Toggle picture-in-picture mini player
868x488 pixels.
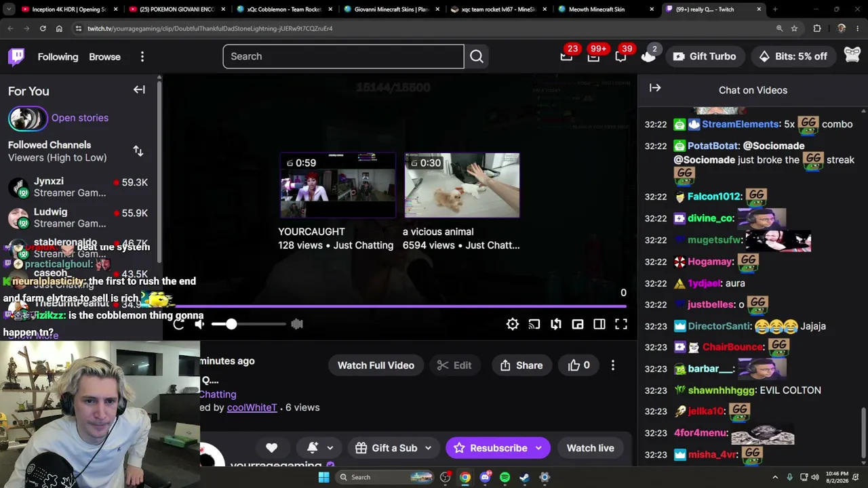(578, 324)
